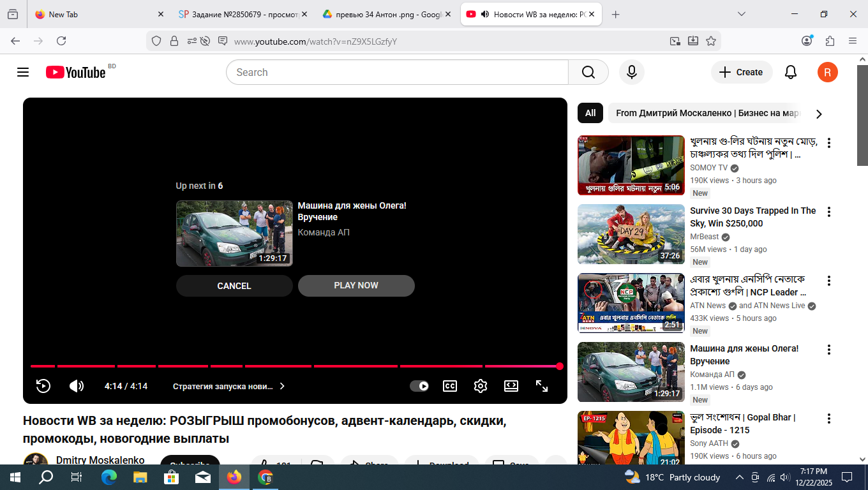Image resolution: width=868 pixels, height=490 pixels.
Task: Open Firefox extensions puzzle icon
Action: tap(830, 41)
